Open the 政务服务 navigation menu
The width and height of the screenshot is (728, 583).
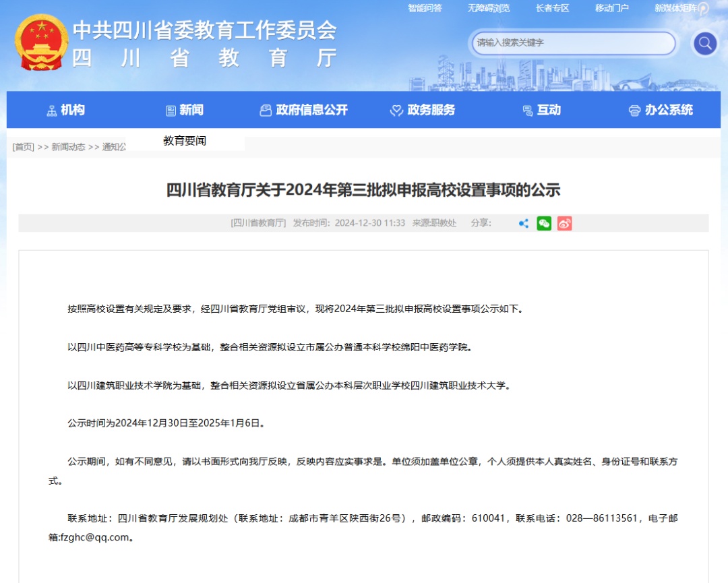tap(423, 110)
